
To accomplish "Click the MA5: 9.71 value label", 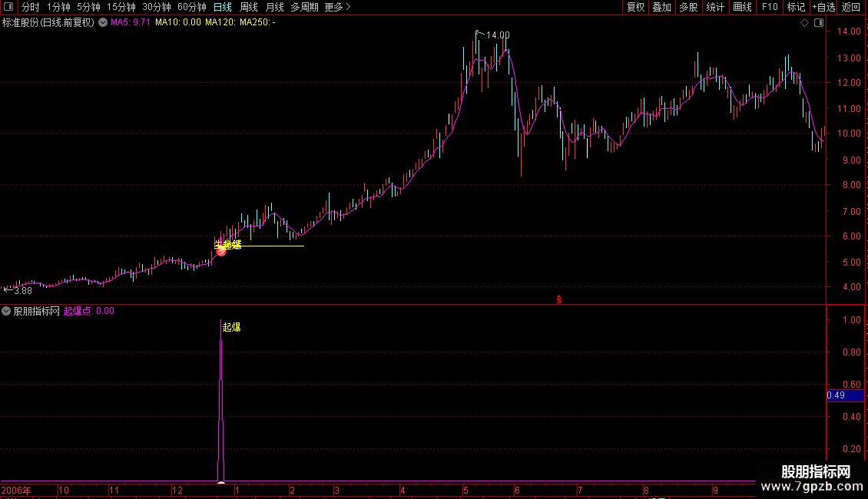I will pyautogui.click(x=131, y=22).
